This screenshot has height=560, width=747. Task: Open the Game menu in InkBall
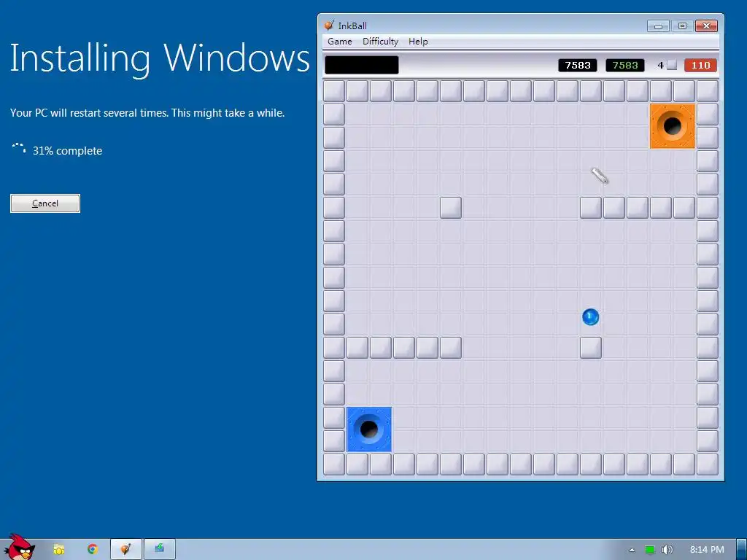[340, 42]
